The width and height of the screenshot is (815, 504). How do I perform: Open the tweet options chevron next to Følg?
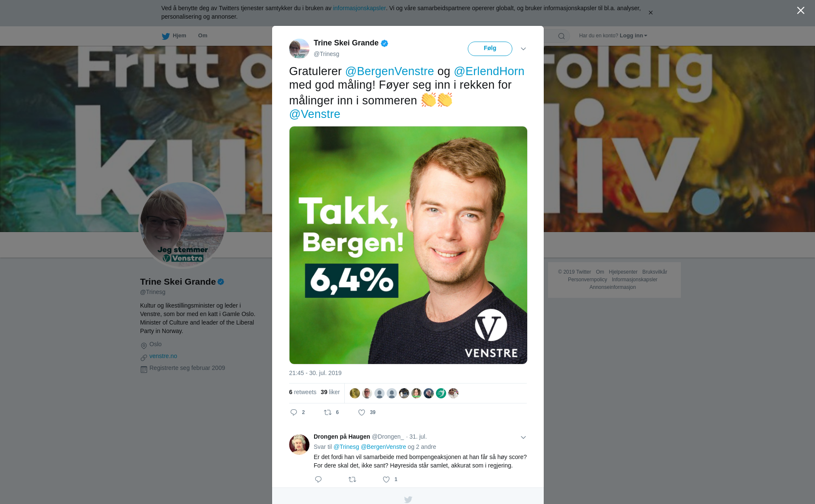click(523, 49)
